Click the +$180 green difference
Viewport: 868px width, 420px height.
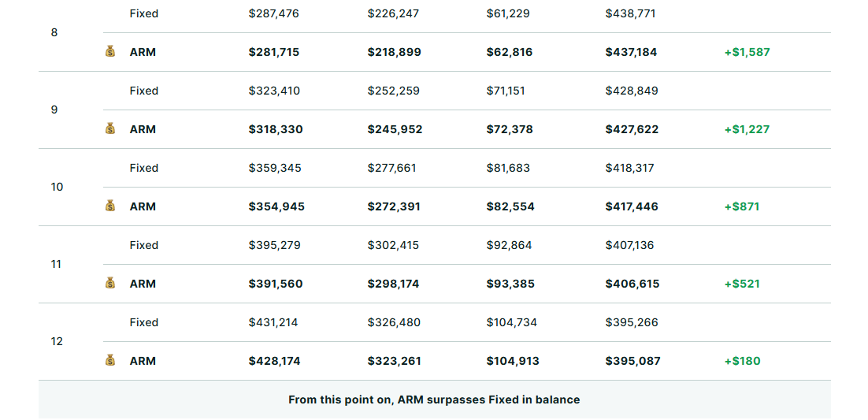point(742,361)
